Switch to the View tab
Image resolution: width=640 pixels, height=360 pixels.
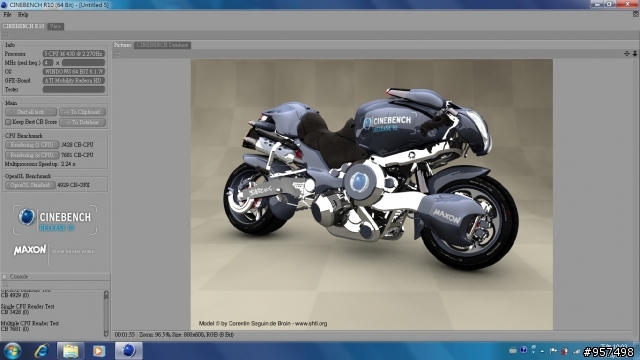(56, 26)
